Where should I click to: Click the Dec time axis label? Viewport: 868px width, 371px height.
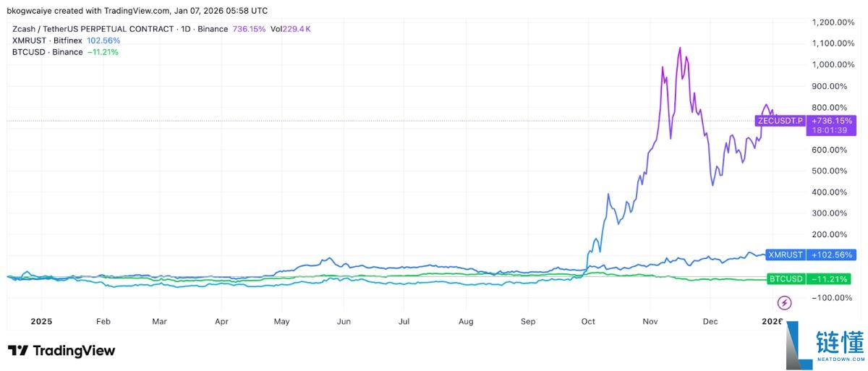[710, 321]
